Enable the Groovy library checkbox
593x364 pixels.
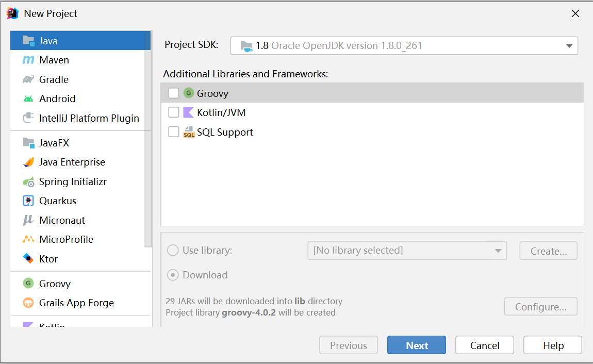174,93
